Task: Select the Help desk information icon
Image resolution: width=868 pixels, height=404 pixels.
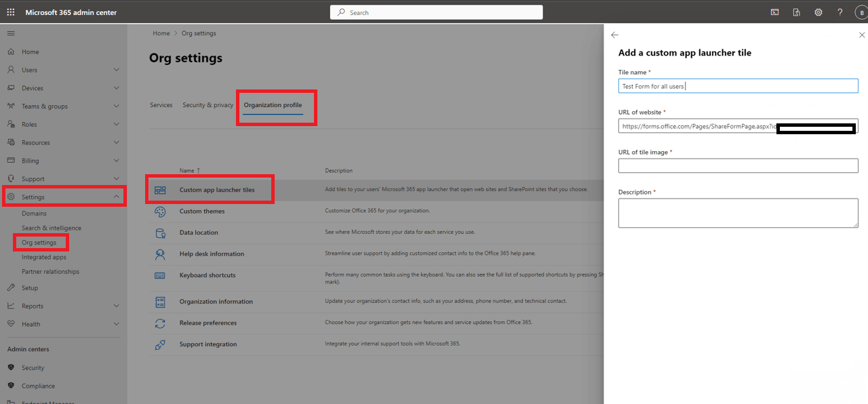Action: pos(160,254)
